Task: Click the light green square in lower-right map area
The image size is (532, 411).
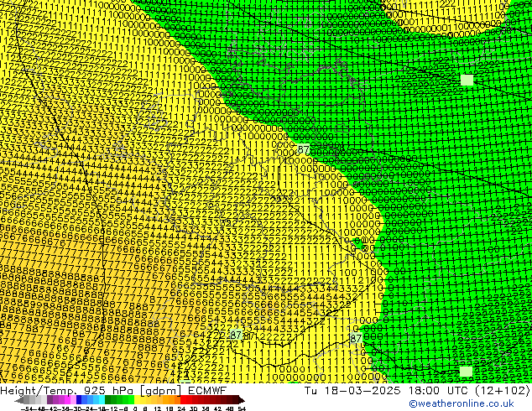Action: click(x=466, y=372)
